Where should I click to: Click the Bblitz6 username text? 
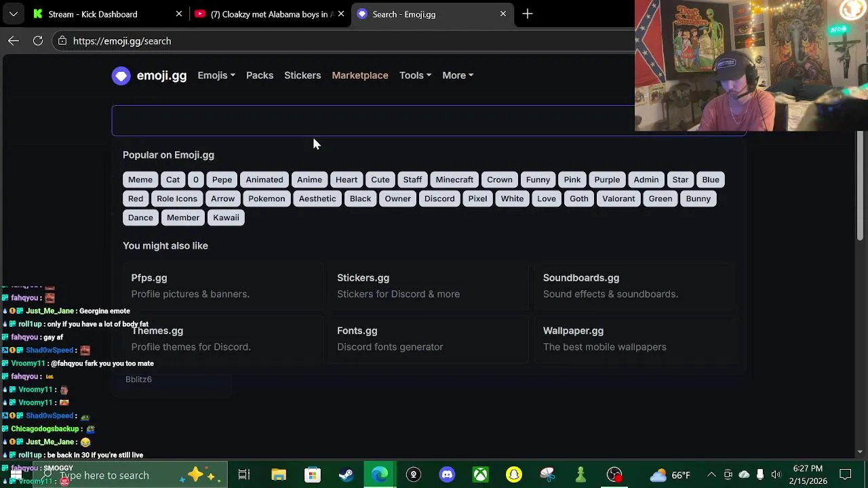[x=138, y=379]
